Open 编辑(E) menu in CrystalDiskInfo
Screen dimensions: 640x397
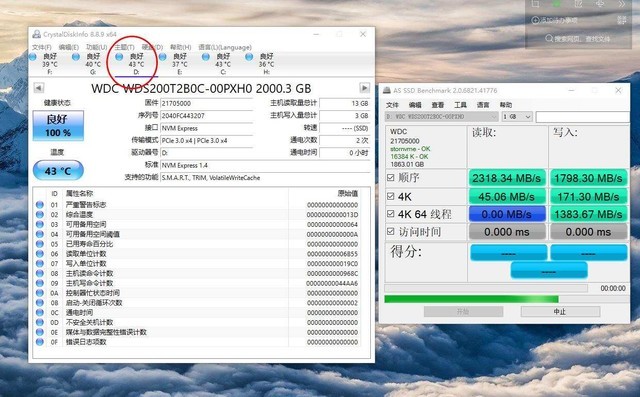pos(68,47)
